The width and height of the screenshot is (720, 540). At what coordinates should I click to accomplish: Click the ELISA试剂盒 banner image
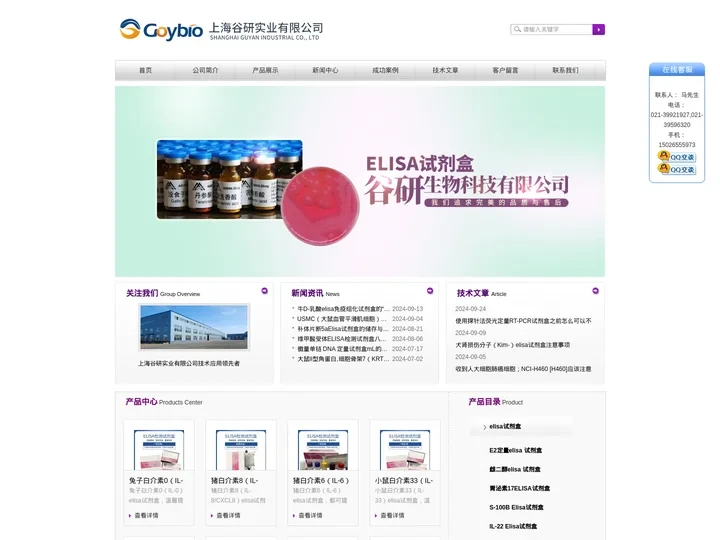pyautogui.click(x=360, y=181)
